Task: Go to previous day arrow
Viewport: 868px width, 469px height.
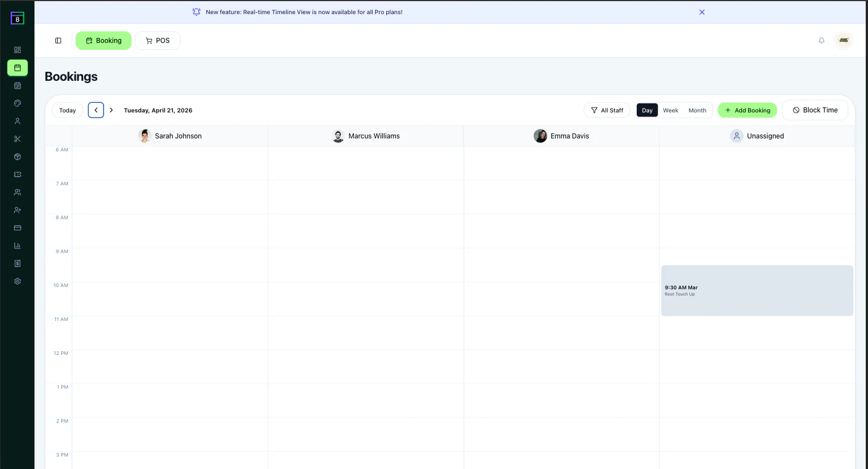Action: [x=96, y=110]
